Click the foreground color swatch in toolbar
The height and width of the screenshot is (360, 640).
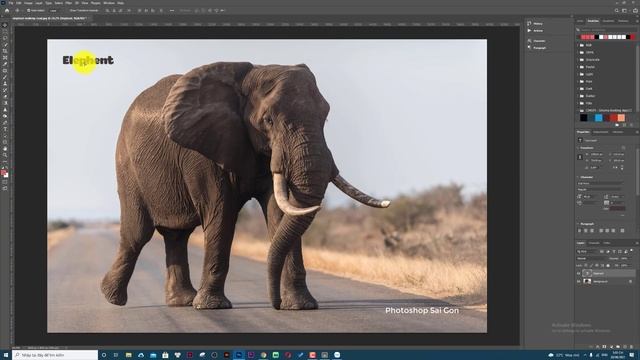coord(4,173)
